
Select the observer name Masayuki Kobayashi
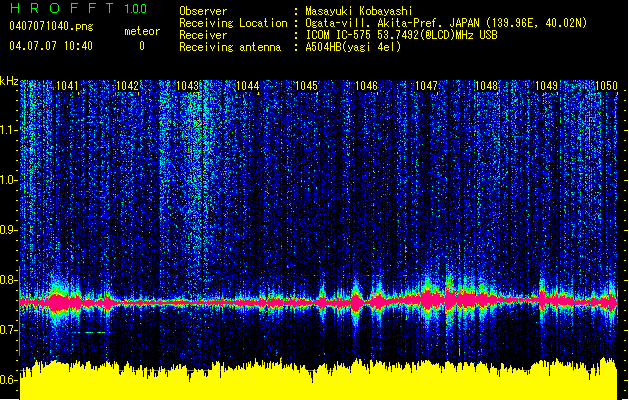tap(359, 11)
